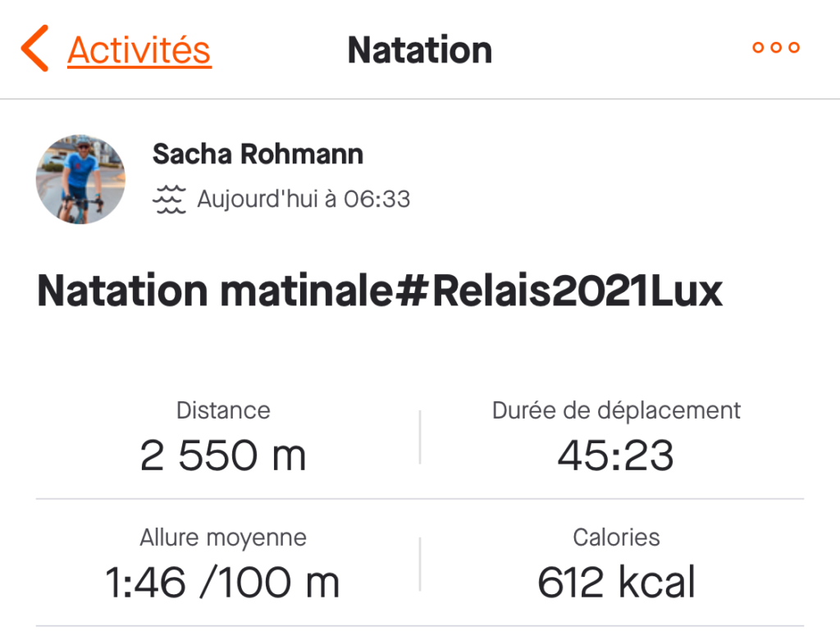The height and width of the screenshot is (636, 840).
Task: Tap the 612 kcal calories value
Action: pos(616,582)
